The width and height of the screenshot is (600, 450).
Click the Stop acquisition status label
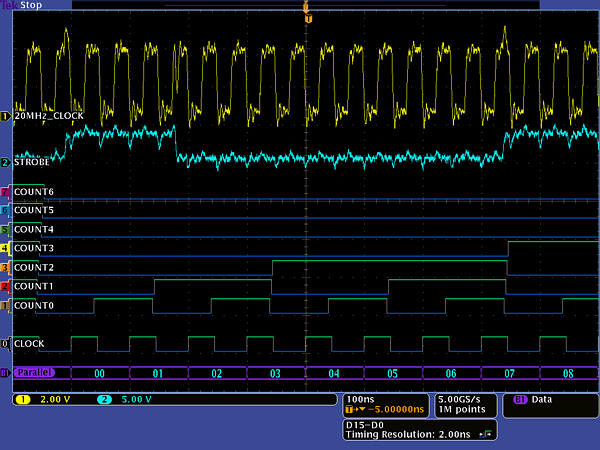tap(33, 5)
